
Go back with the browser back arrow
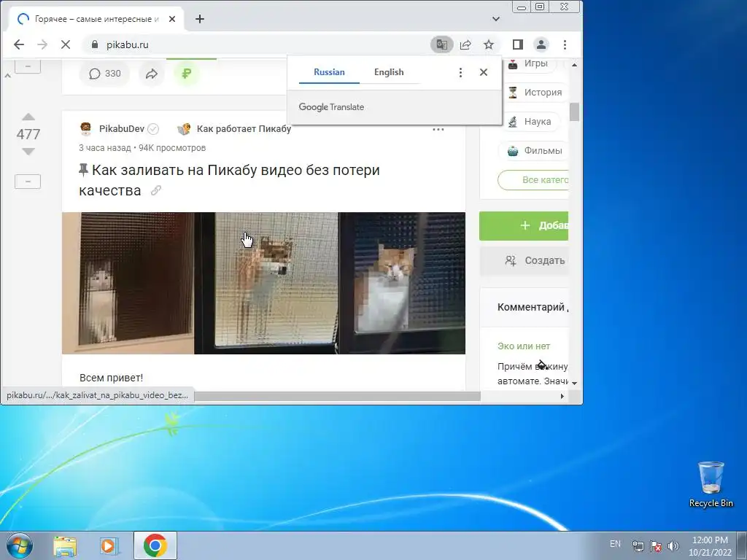pos(18,44)
